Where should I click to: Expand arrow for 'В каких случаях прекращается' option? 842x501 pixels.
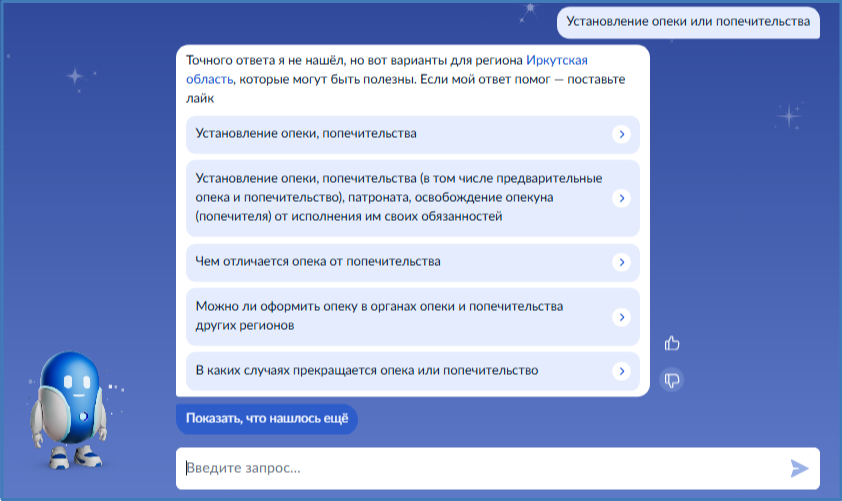tap(621, 371)
